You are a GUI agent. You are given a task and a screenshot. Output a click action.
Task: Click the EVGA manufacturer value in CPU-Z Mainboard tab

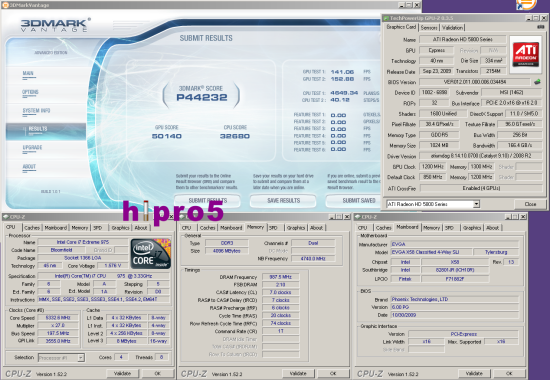[455, 244]
